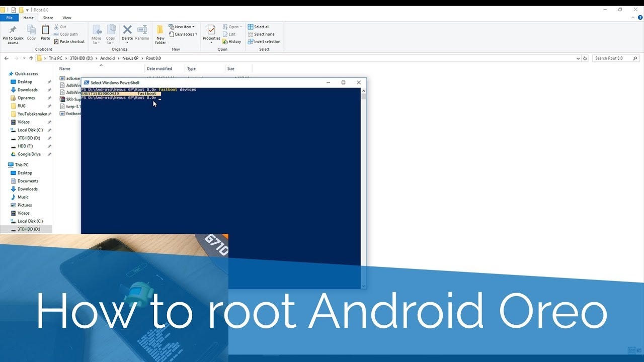Collapse the ribbon using chevron
Screen dimensions: 644x362
tap(632, 18)
